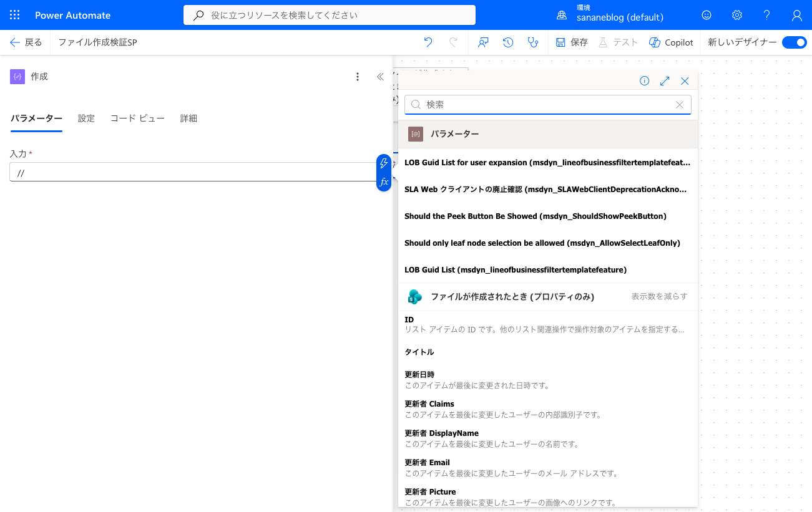Select 更新者 Email dynamic content

click(x=548, y=468)
